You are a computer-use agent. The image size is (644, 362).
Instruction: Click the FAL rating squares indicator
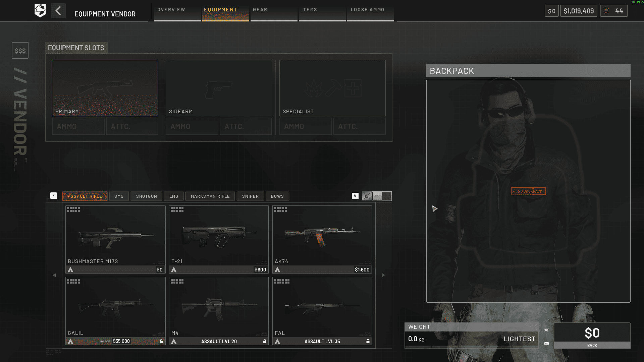pyautogui.click(x=282, y=281)
